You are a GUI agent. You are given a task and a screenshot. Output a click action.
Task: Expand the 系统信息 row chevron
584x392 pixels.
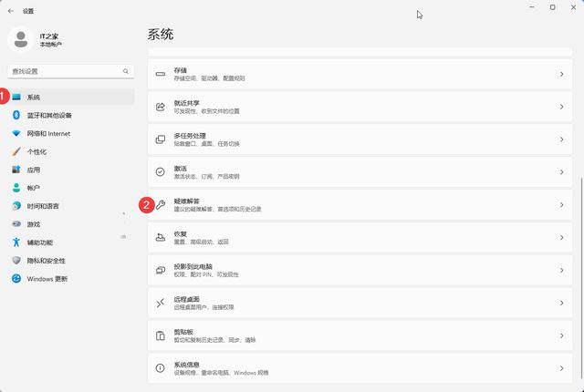(560, 368)
